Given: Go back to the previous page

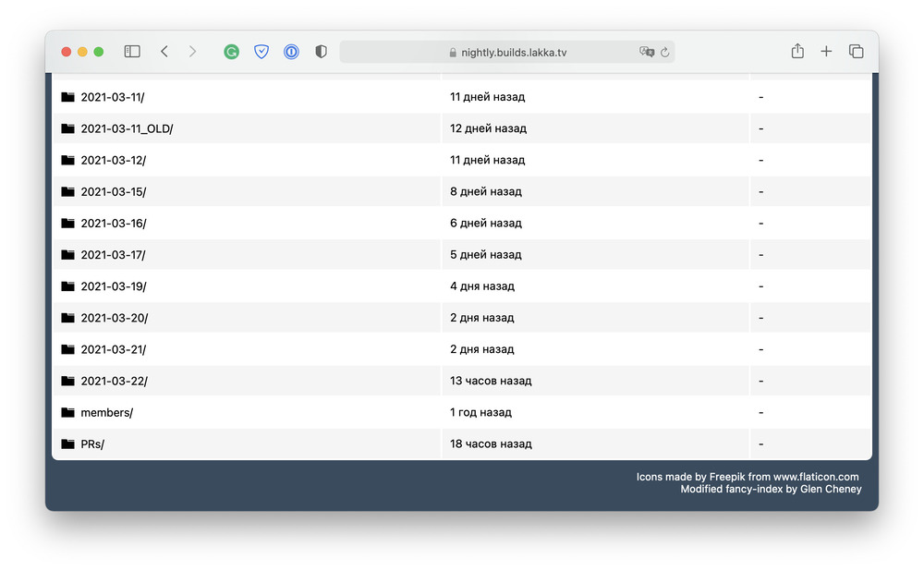Looking at the screenshot, I should pos(164,52).
